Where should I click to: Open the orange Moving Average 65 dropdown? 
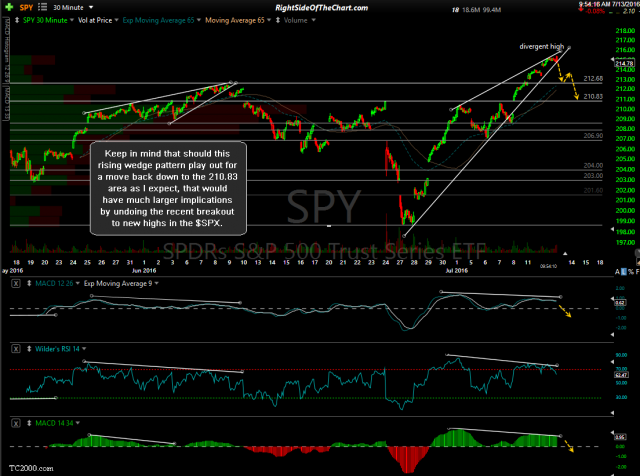pos(269,20)
